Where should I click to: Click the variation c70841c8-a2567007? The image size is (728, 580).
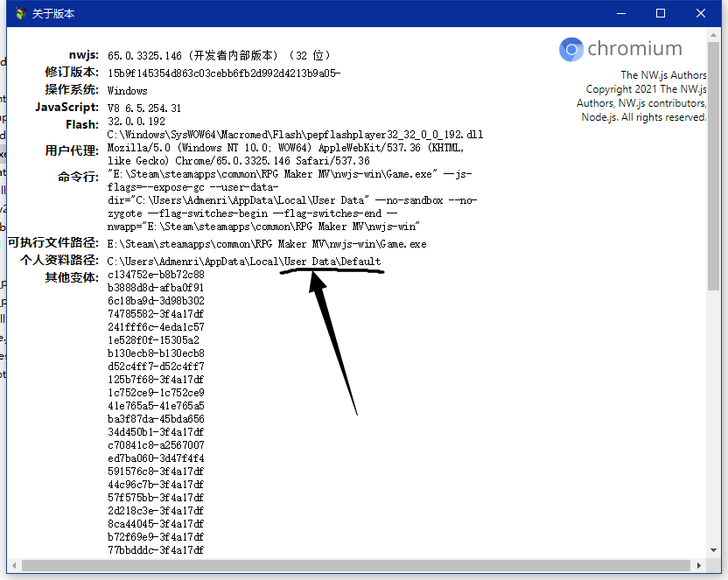[156, 445]
